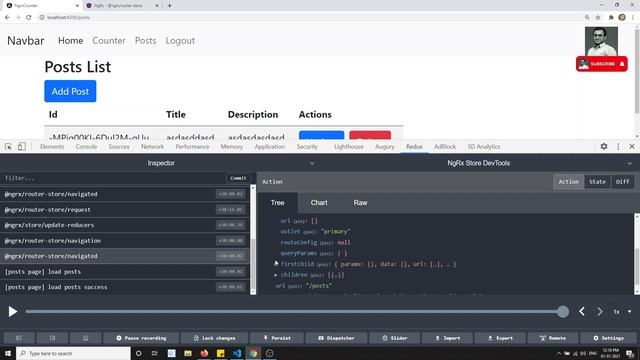This screenshot has height=360, width=640.
Task: Select '[posts page] load posts' action
Action: (x=124, y=272)
